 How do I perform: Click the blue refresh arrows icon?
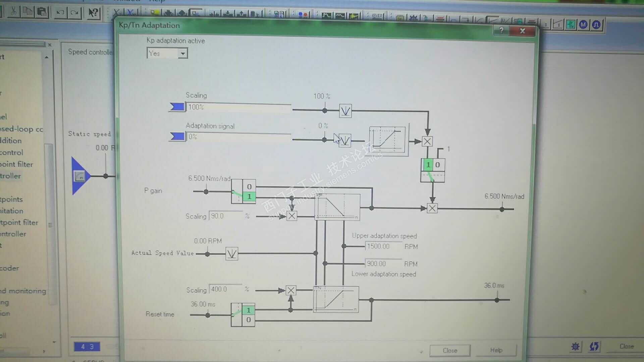(594, 346)
